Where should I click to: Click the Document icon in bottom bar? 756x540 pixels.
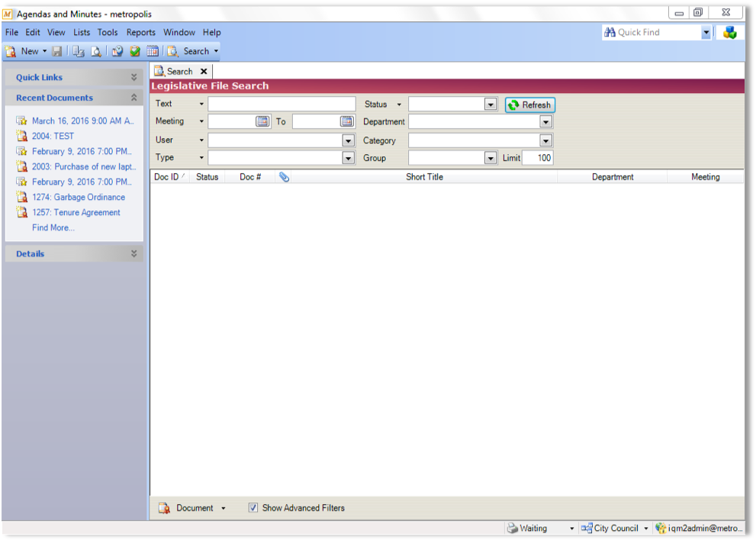click(x=165, y=508)
